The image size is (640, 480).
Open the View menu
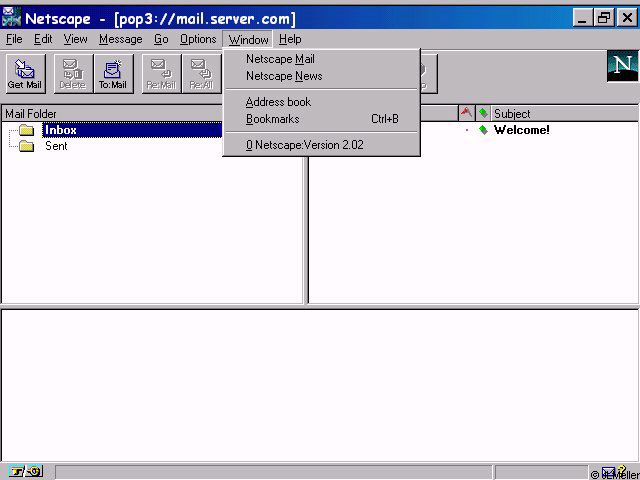(75, 39)
